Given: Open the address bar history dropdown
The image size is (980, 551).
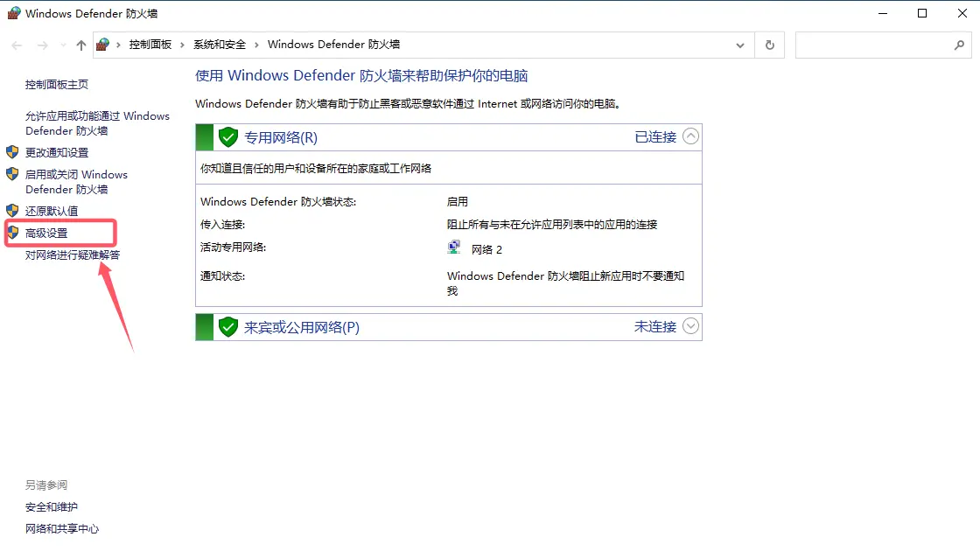Looking at the screenshot, I should (740, 45).
